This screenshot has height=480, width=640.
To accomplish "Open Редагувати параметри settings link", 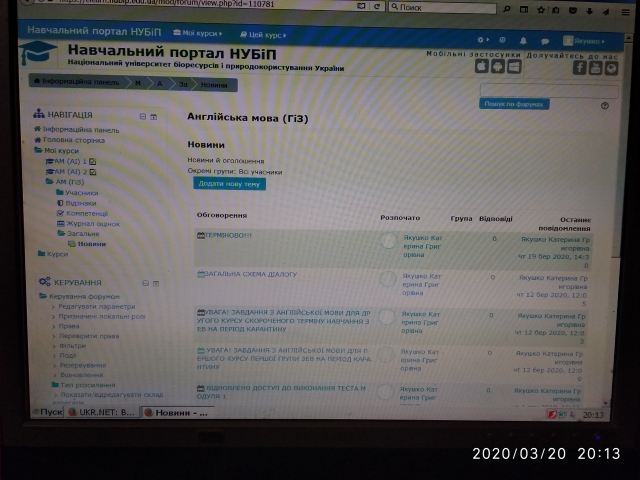I will click(x=97, y=307).
